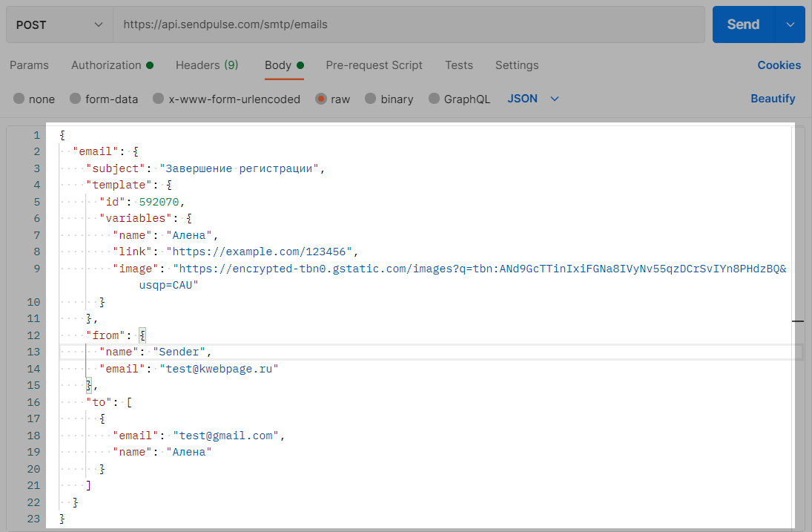The height and width of the screenshot is (532, 812).
Task: Select the none body type radio
Action: [x=19, y=99]
